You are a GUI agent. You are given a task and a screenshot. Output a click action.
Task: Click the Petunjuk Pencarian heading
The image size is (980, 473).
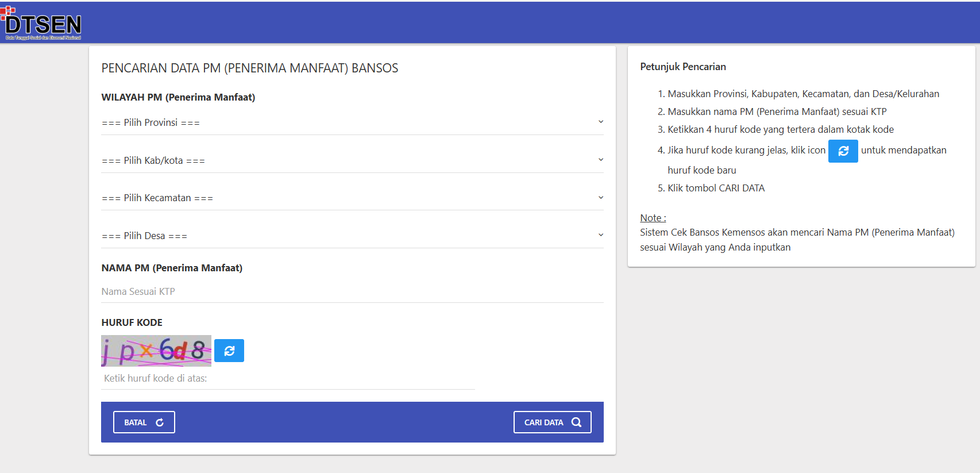(682, 67)
